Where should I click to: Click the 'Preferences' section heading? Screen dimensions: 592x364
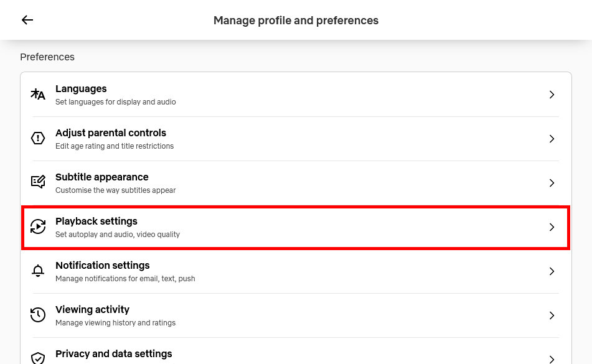click(47, 57)
